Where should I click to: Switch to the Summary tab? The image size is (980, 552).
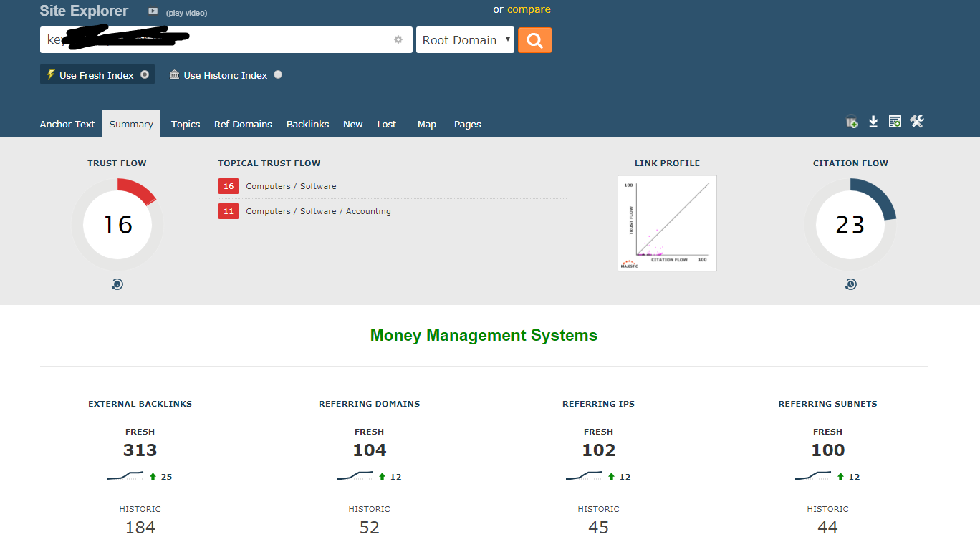tap(131, 124)
